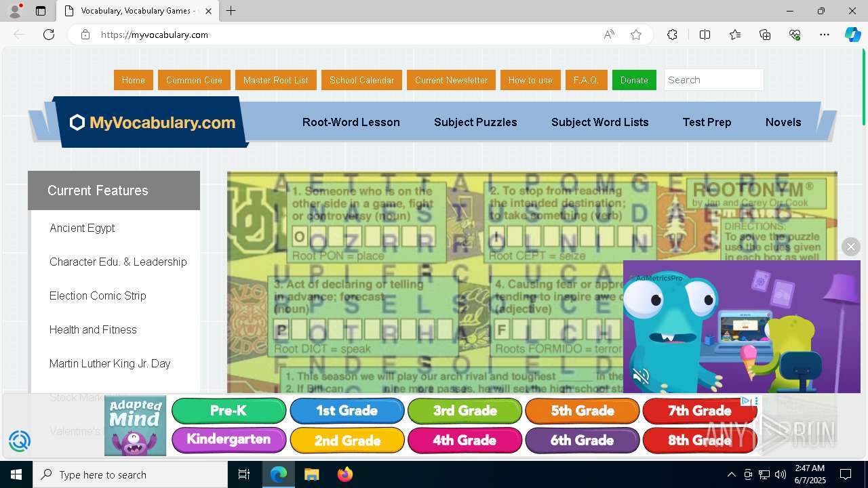Viewport: 868px width, 488px height.
Task: Close the Vocabulary browser tab
Action: pos(208,11)
